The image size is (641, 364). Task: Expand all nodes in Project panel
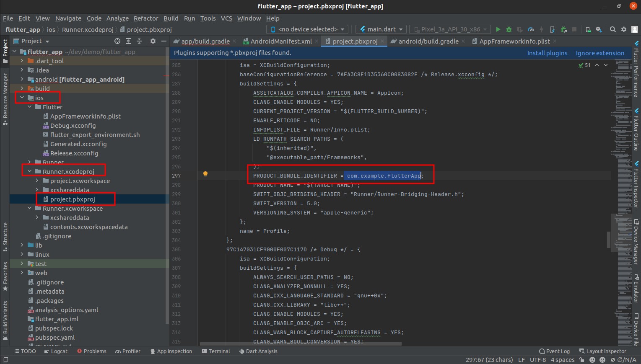coord(128,41)
